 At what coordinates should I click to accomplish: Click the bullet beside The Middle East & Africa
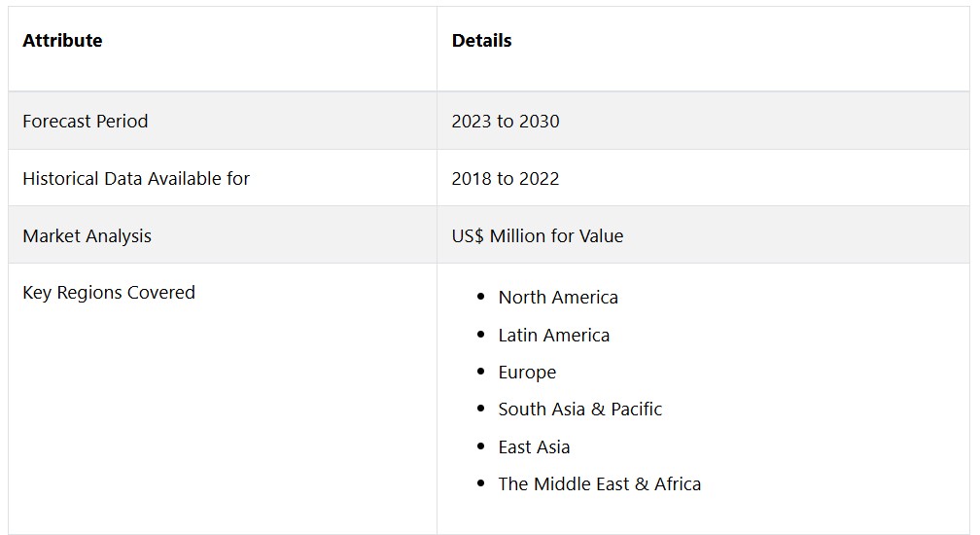480,484
